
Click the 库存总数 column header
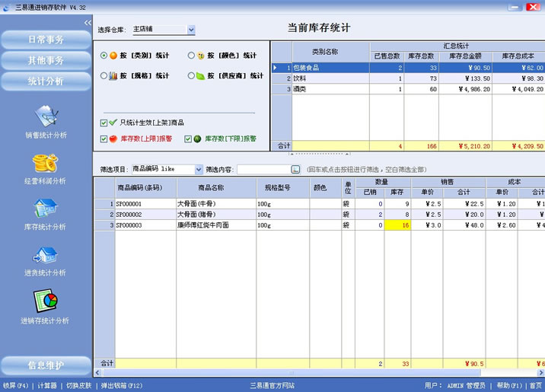pyautogui.click(x=421, y=56)
